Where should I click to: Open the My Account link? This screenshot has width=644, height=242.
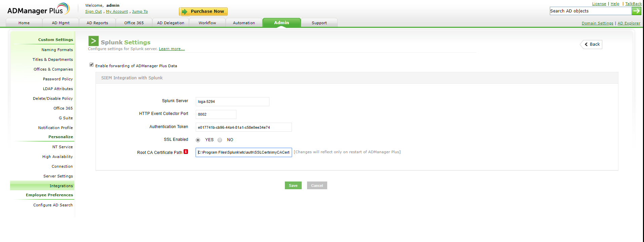tap(117, 11)
